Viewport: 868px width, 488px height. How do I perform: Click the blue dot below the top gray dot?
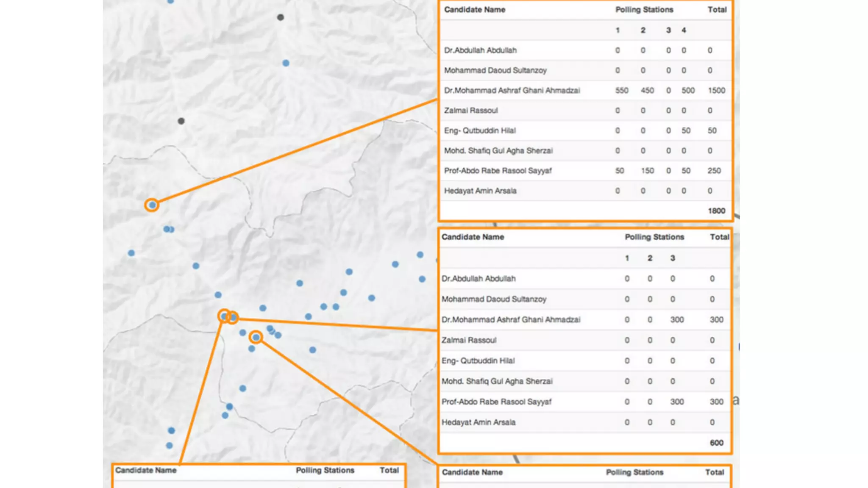286,63
